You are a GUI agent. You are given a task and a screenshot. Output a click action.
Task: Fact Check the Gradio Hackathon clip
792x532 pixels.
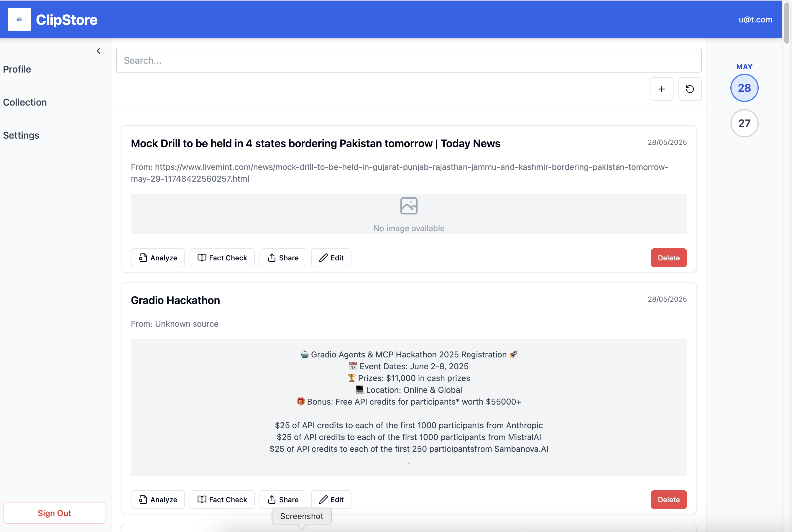point(222,500)
